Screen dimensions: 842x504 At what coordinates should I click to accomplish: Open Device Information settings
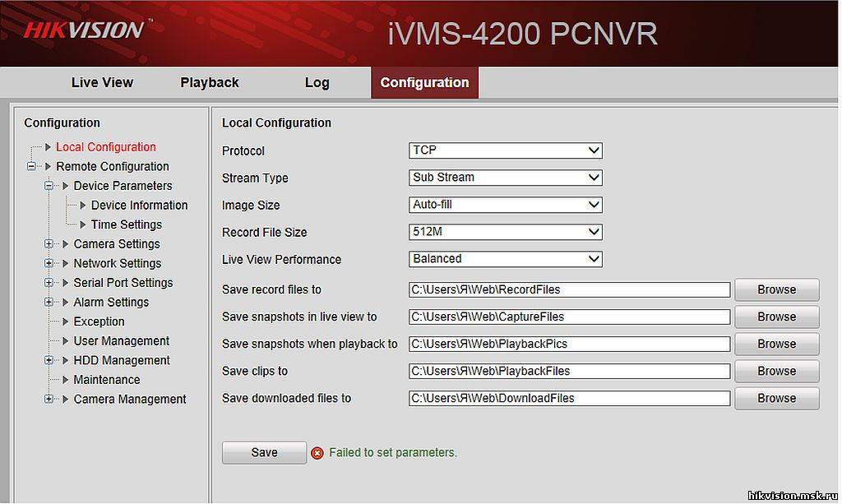pos(139,205)
